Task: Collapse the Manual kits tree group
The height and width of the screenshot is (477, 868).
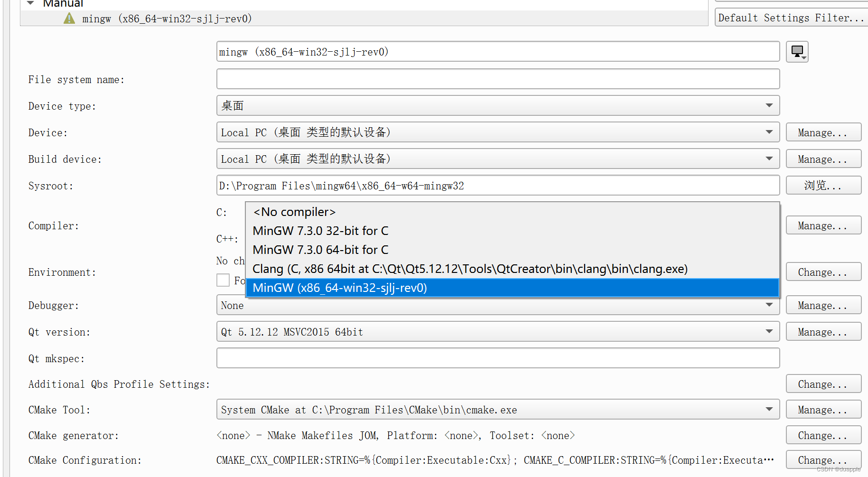Action: (31, 3)
